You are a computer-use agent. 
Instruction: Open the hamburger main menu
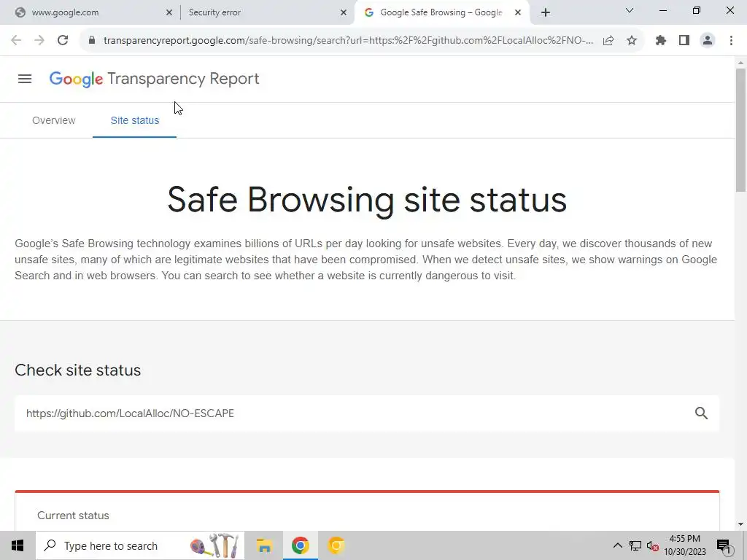(25, 79)
